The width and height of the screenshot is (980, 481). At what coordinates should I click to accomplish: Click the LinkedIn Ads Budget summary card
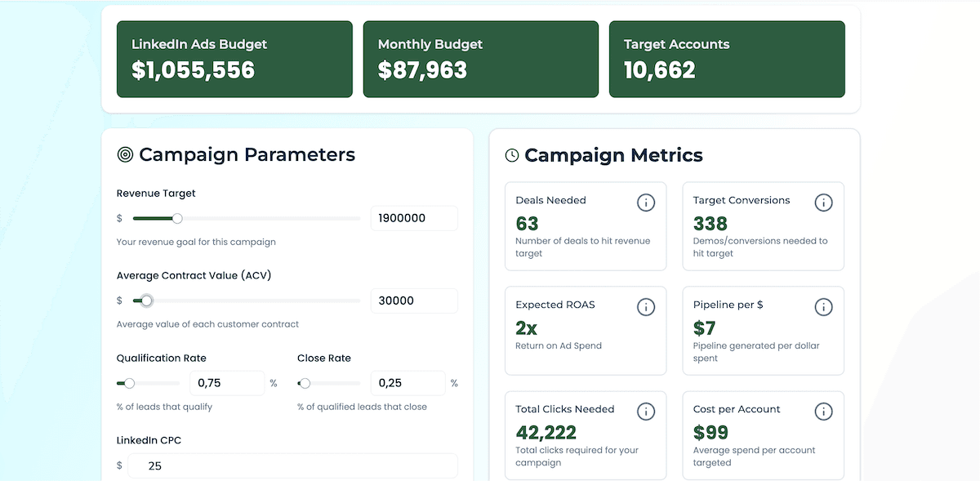(x=234, y=59)
